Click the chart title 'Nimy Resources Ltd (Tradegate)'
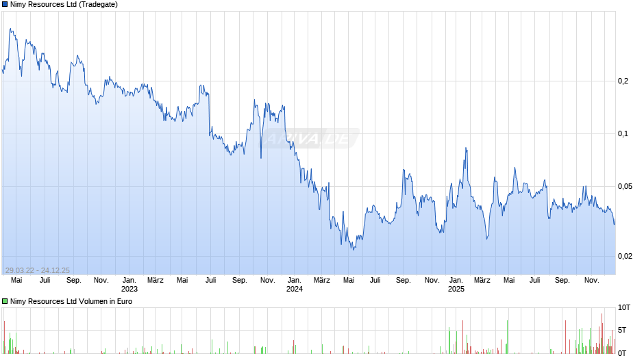This screenshot has width=644, height=360. pyautogui.click(x=64, y=5)
